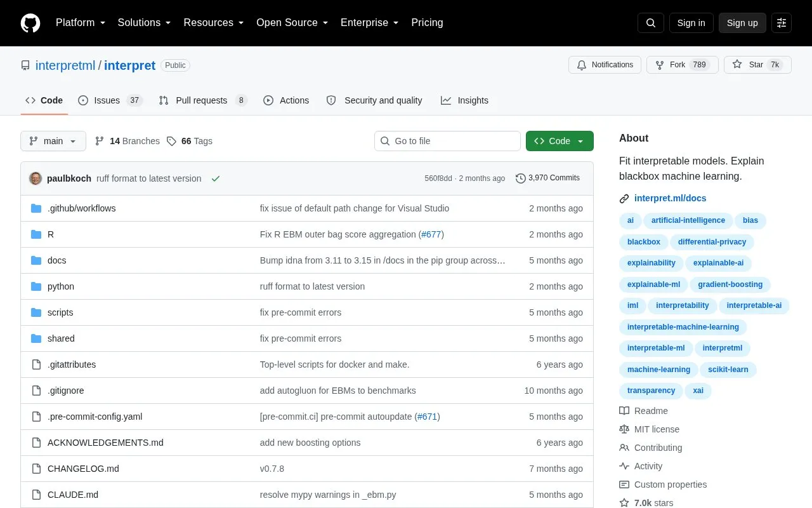Switch to the Pull requests tab
Image resolution: width=812 pixels, height=508 pixels.
[x=203, y=100]
